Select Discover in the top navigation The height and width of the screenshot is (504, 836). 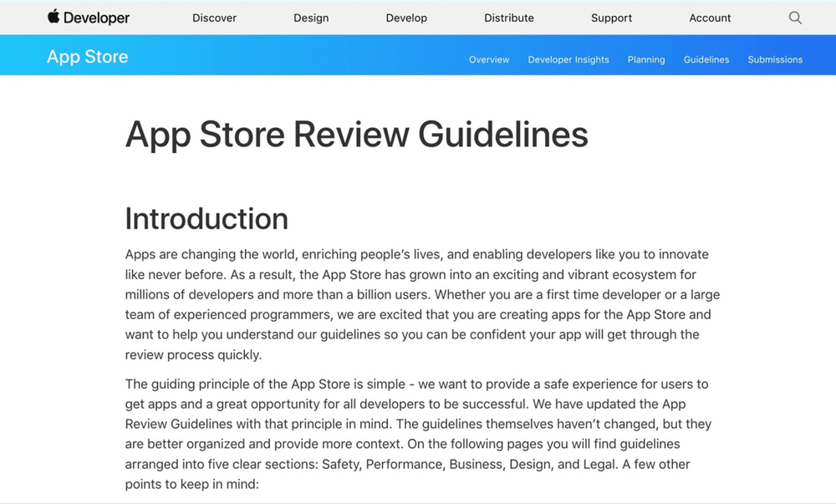pos(214,18)
